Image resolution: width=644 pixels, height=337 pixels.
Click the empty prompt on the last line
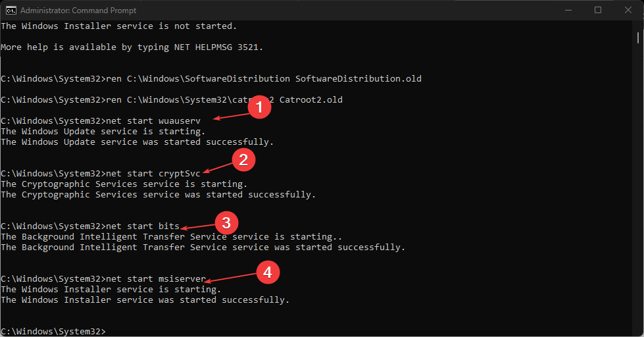(53, 331)
